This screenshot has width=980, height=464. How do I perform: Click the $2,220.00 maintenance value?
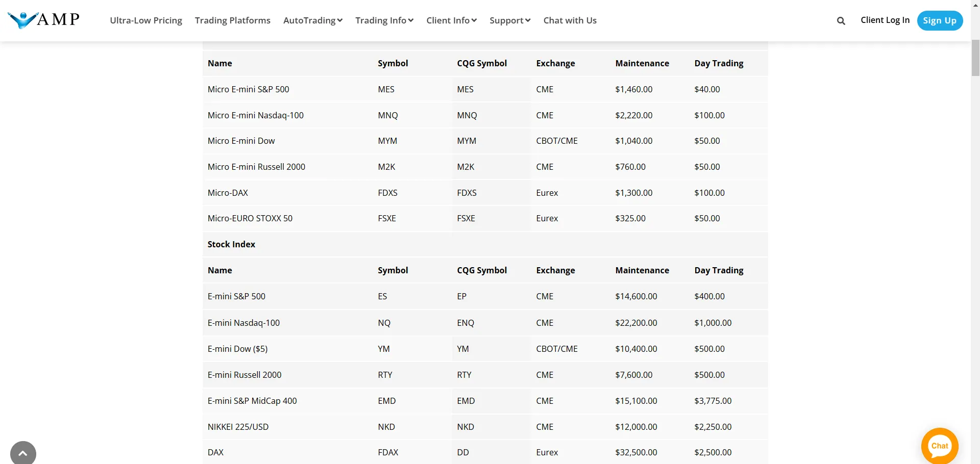click(x=634, y=115)
